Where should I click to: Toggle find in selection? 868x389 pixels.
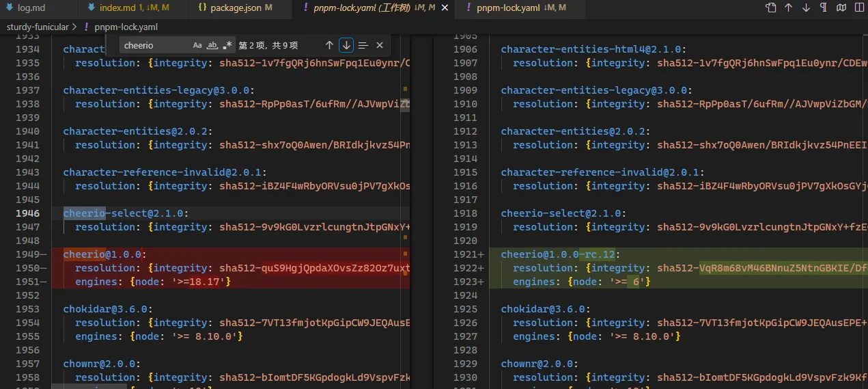click(x=363, y=46)
